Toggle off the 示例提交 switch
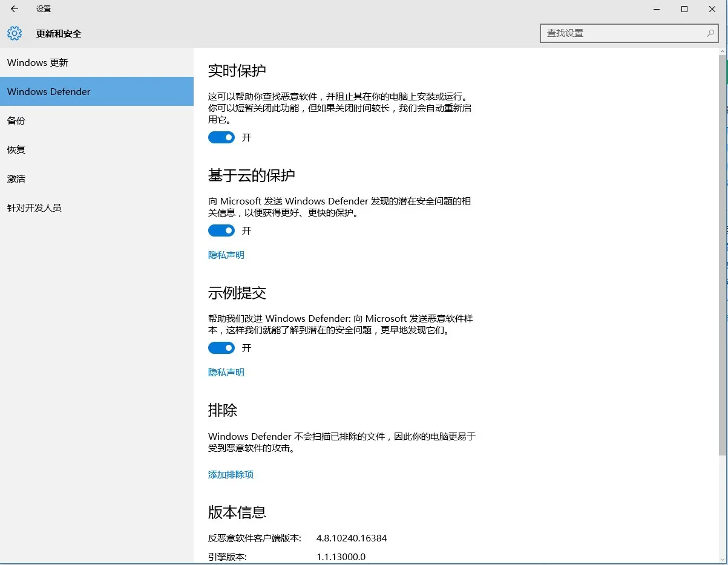Screen dimensions: 728x565 click(x=221, y=348)
